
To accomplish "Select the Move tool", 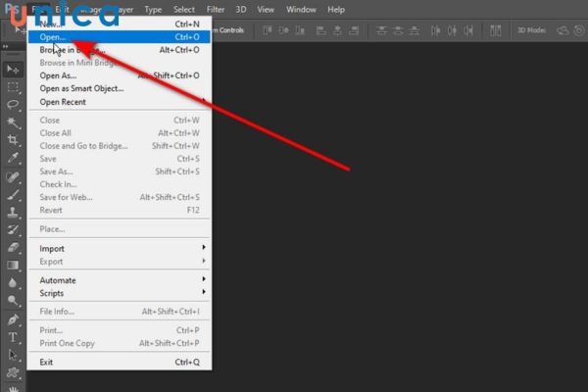I will point(13,70).
